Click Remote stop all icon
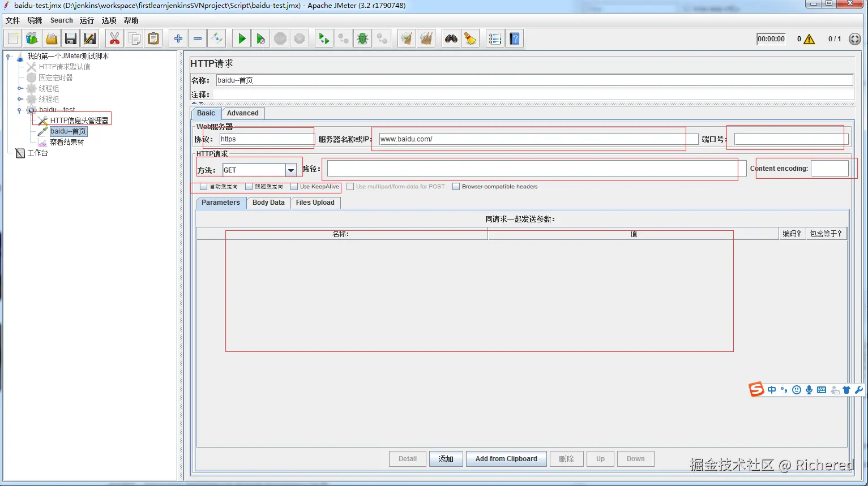Image resolution: width=868 pixels, height=486 pixels. tap(343, 38)
